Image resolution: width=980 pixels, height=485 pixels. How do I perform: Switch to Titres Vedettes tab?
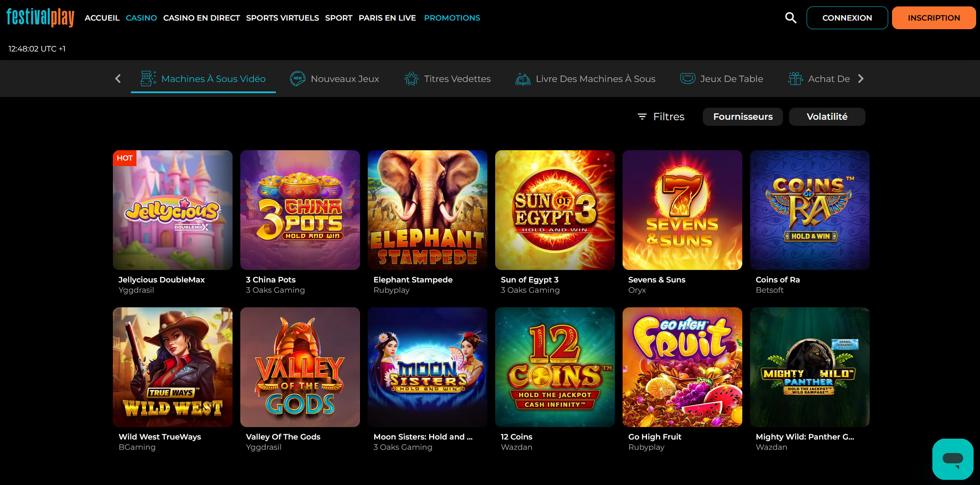(448, 79)
